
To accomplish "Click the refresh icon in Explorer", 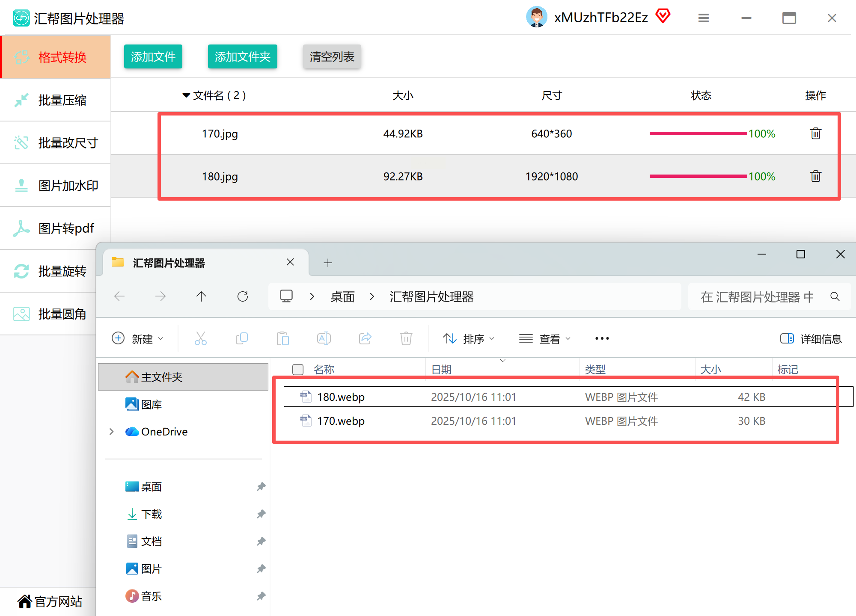I will pos(243,296).
